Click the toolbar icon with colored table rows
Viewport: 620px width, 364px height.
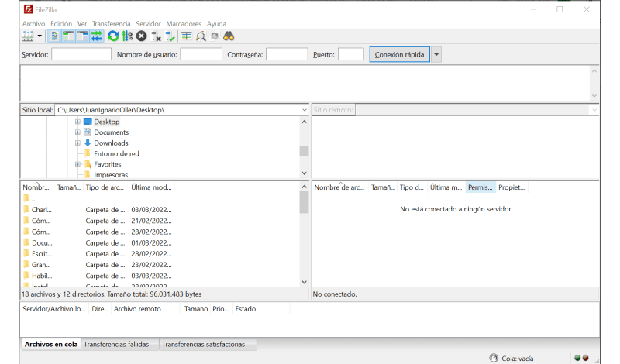187,36
